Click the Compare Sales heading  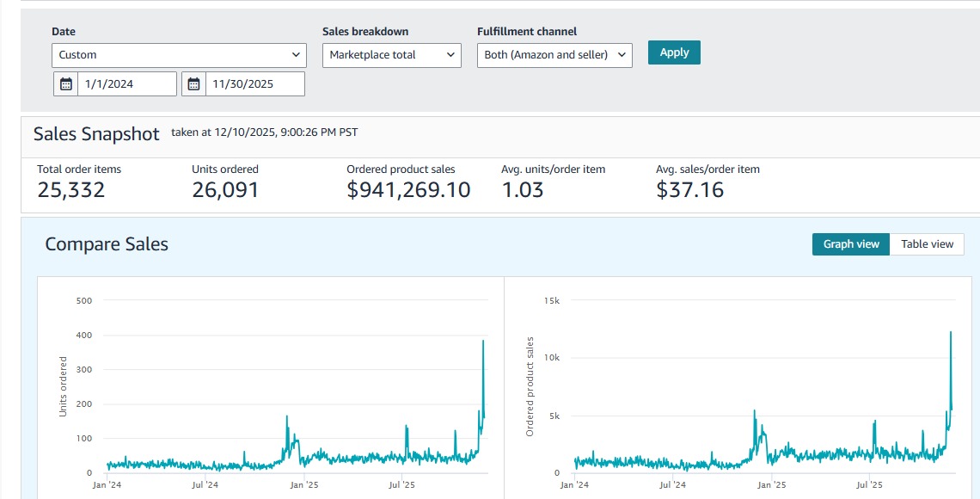point(107,244)
